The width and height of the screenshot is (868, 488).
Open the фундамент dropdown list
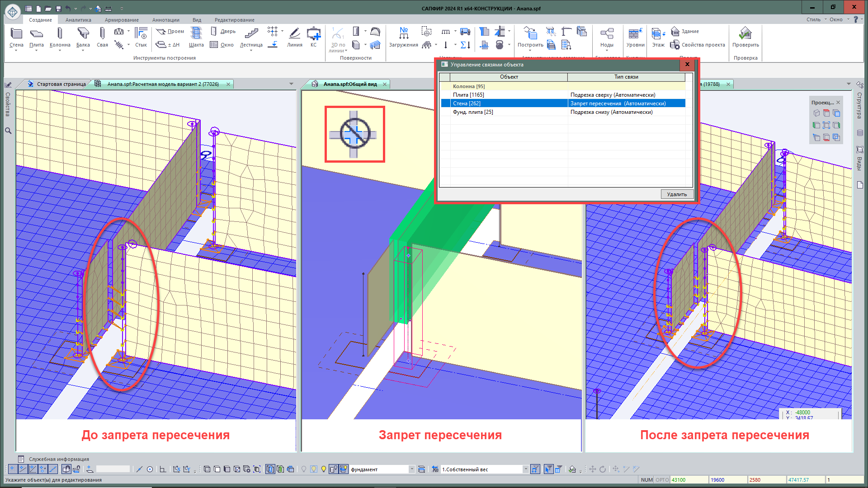[411, 469]
